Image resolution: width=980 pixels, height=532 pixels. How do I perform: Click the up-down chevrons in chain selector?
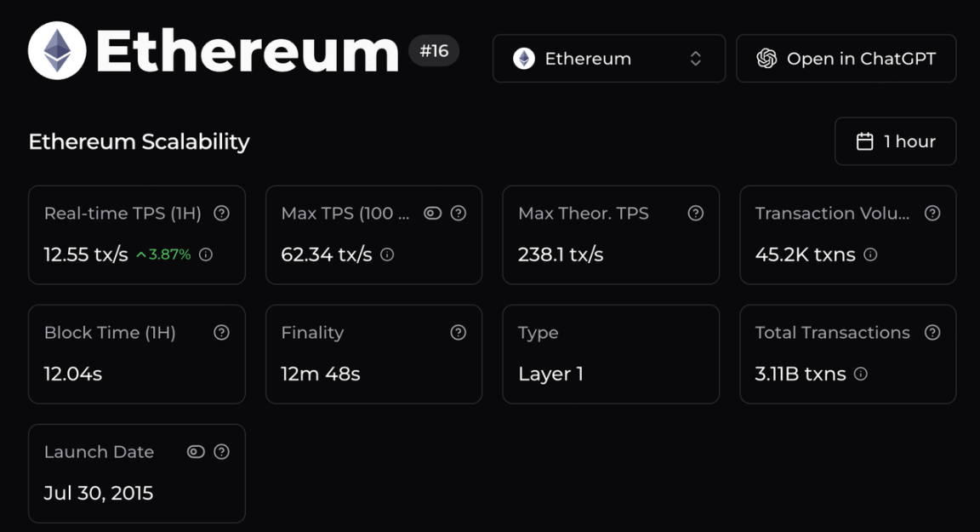696,59
